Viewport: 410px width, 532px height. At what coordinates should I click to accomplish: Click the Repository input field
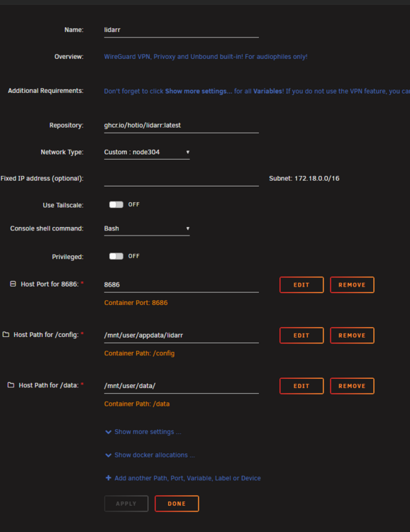pos(182,126)
